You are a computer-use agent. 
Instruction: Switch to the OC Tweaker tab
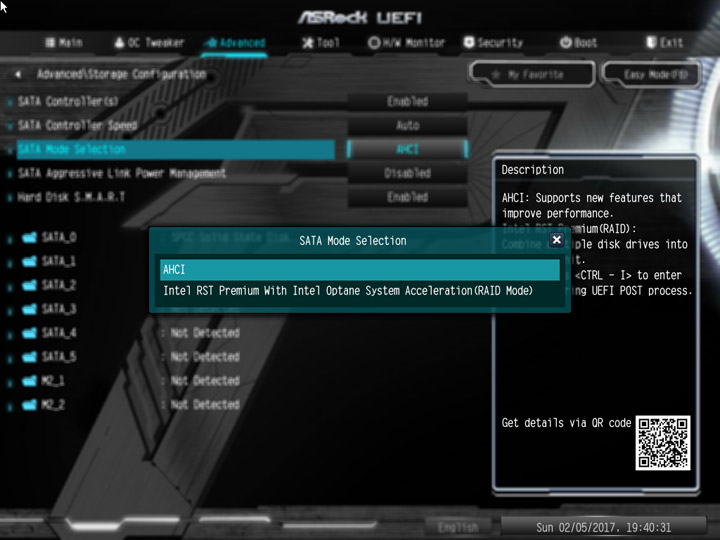[149, 43]
